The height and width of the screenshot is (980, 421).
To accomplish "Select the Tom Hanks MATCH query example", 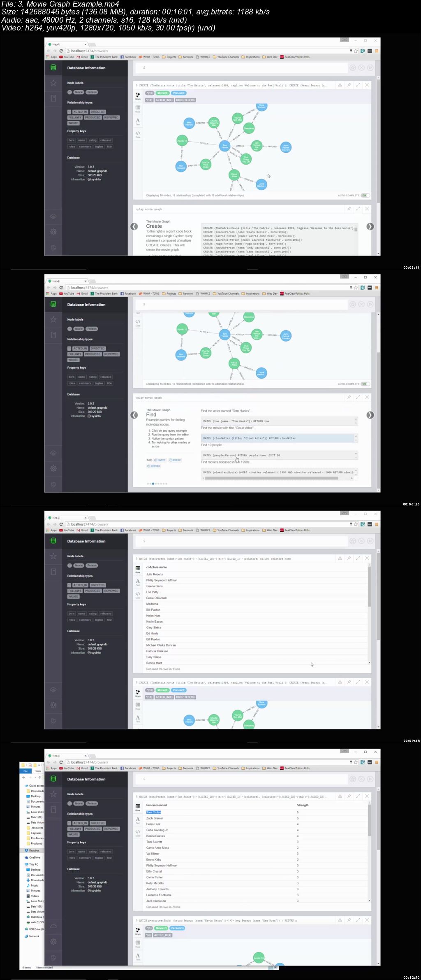I will click(x=279, y=421).
